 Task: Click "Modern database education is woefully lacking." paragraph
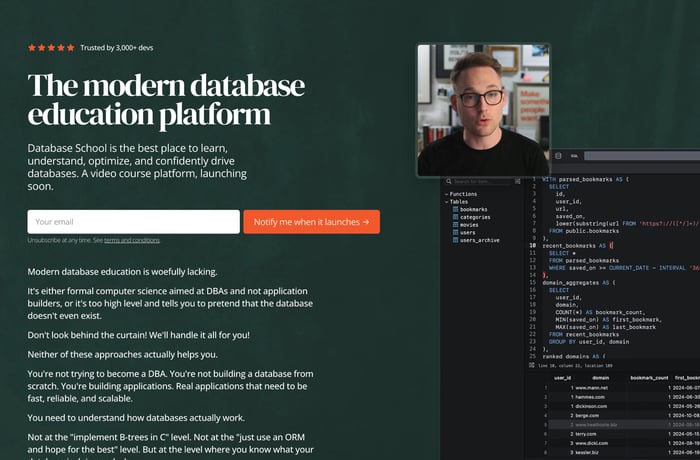(122, 272)
